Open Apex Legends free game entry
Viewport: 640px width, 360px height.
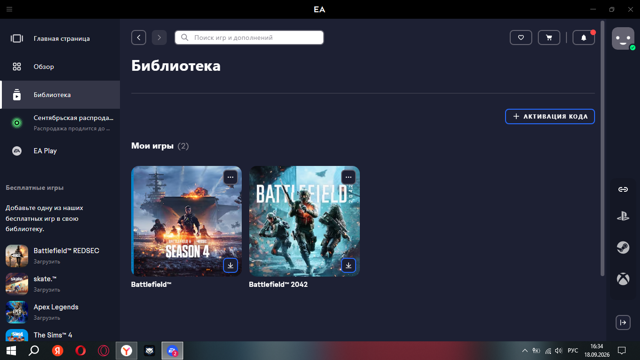[60, 312]
